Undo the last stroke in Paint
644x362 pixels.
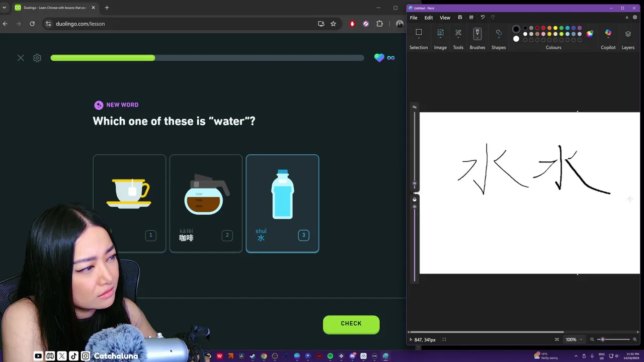coord(482,18)
